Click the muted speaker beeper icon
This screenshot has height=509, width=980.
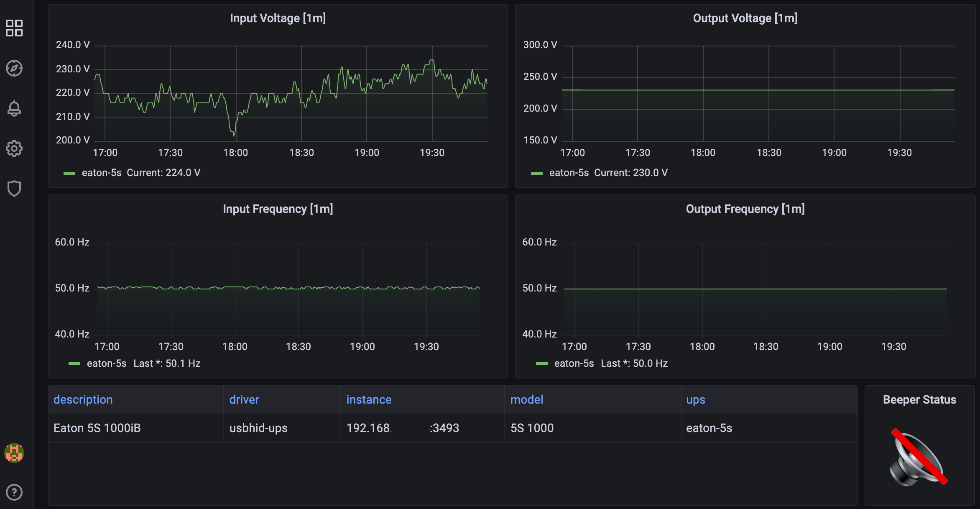point(919,458)
